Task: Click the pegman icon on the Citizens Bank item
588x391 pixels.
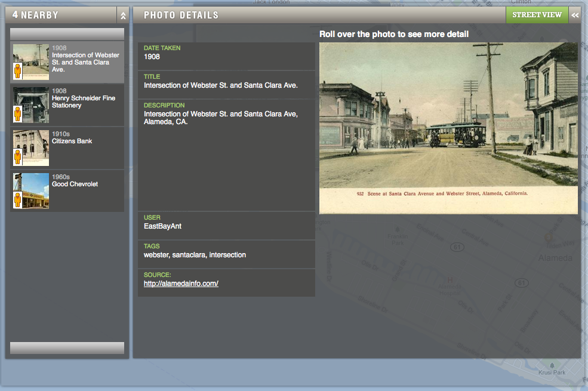Action: (18, 157)
